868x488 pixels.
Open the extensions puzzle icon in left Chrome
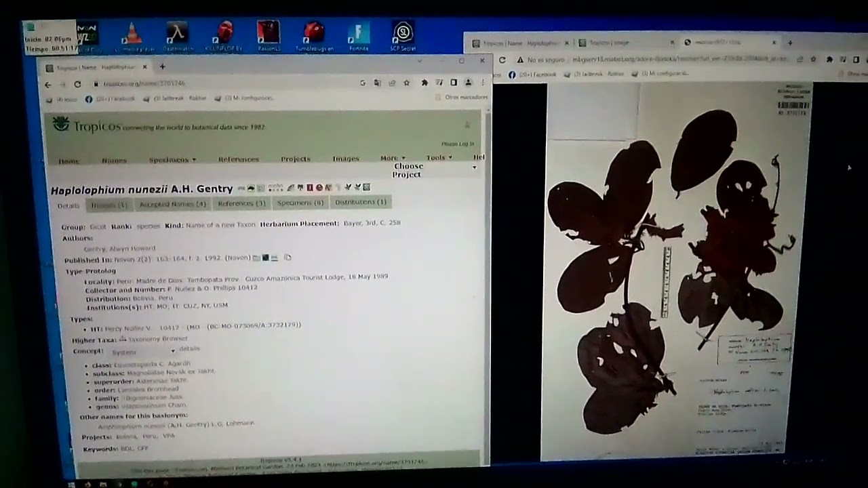(425, 83)
